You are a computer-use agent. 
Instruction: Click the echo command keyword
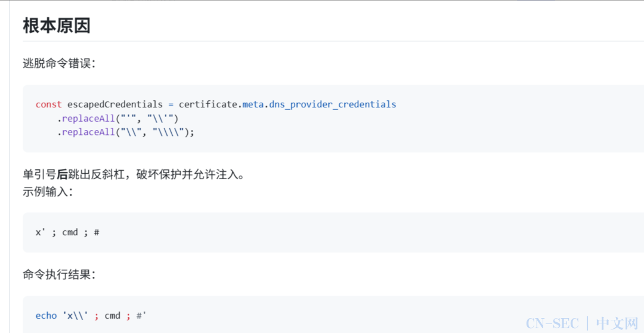(x=47, y=316)
